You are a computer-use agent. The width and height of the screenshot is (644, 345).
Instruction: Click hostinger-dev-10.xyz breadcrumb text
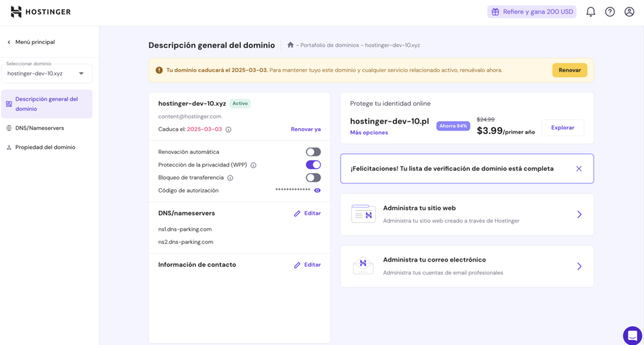(x=392, y=45)
